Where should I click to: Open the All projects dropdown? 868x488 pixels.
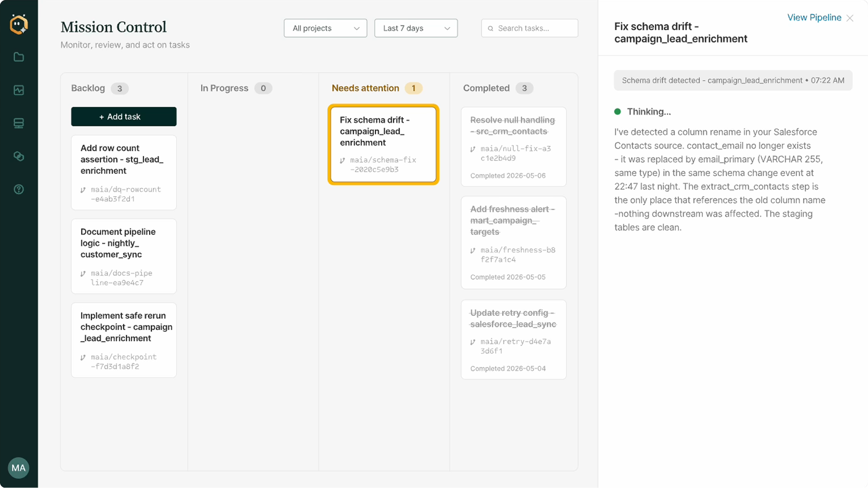point(325,28)
